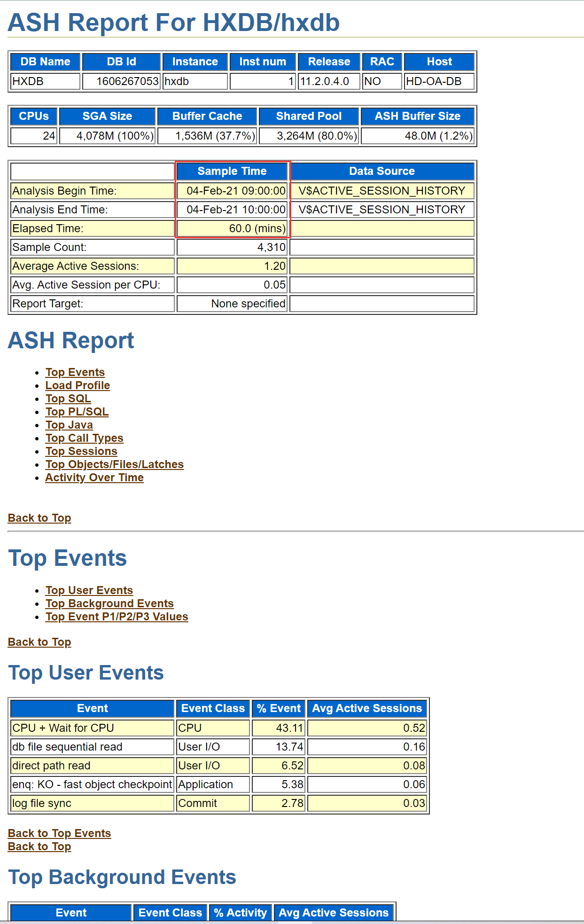Click Back to Top Events link

59,833
